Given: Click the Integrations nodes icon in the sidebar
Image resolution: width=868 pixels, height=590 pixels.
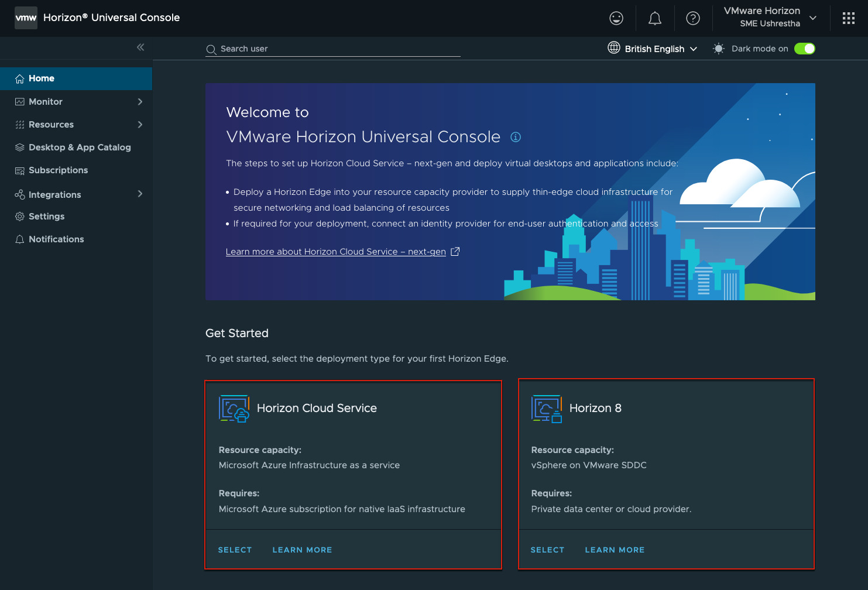Looking at the screenshot, I should pos(20,194).
